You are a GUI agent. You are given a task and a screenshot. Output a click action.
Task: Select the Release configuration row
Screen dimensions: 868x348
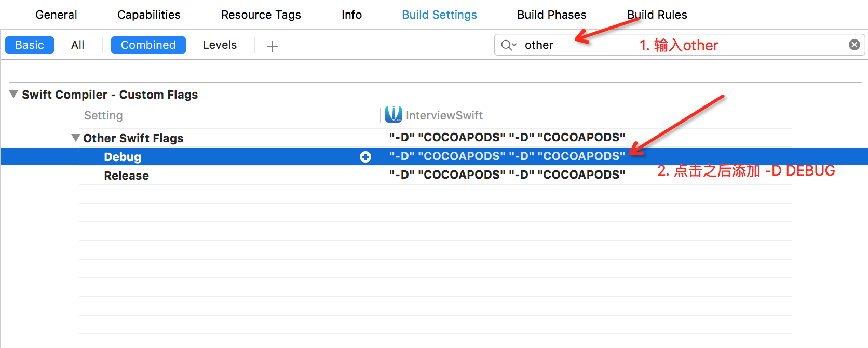point(127,176)
